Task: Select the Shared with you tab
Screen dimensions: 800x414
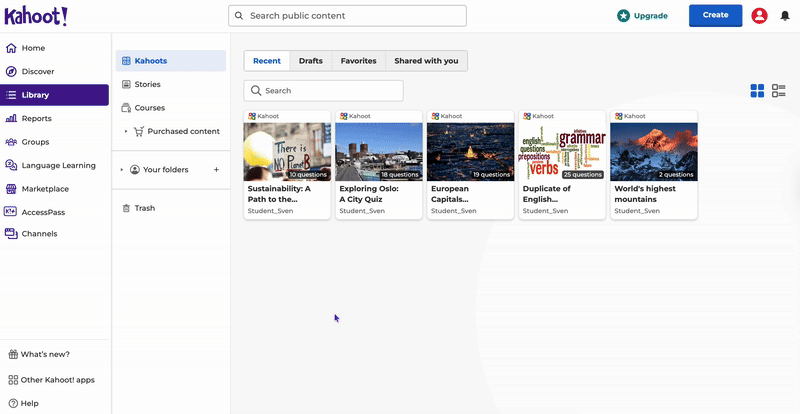Action: coord(426,61)
